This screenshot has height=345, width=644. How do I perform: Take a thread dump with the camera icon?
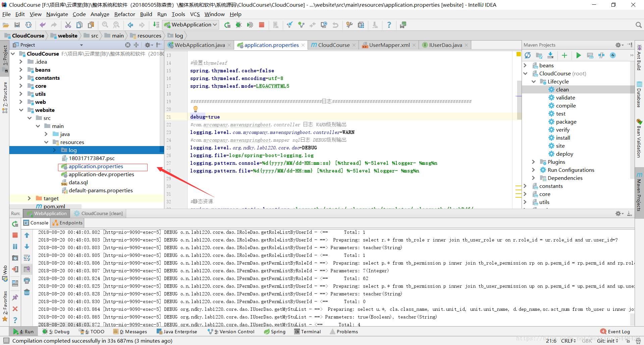(15, 258)
